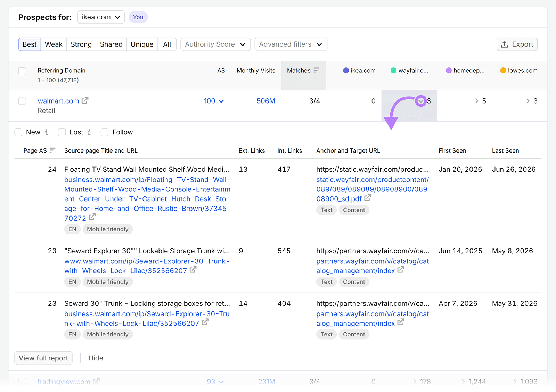Toggle select-all checkbox in table header
The width and height of the screenshot is (556, 392).
22,71
